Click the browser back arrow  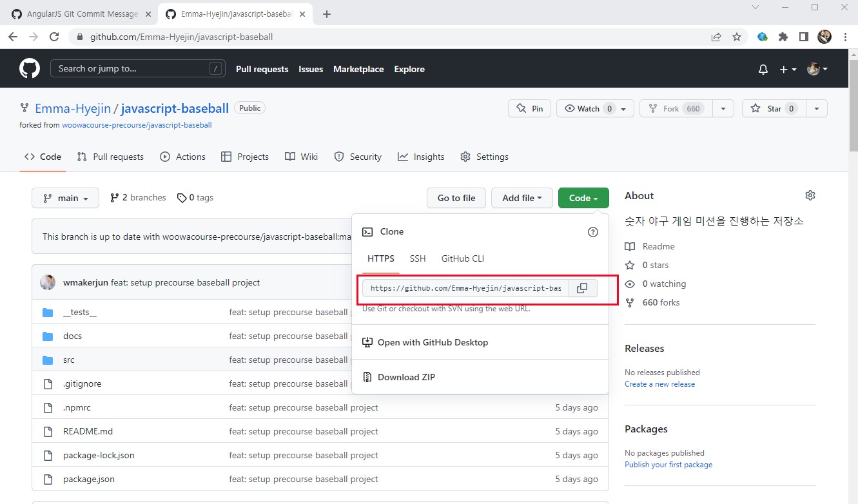click(13, 37)
